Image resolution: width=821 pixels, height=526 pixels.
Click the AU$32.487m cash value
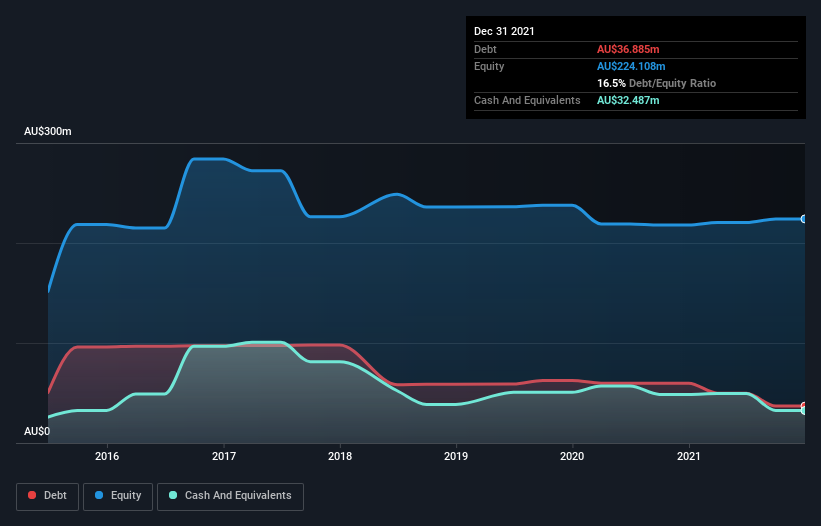[x=628, y=100]
